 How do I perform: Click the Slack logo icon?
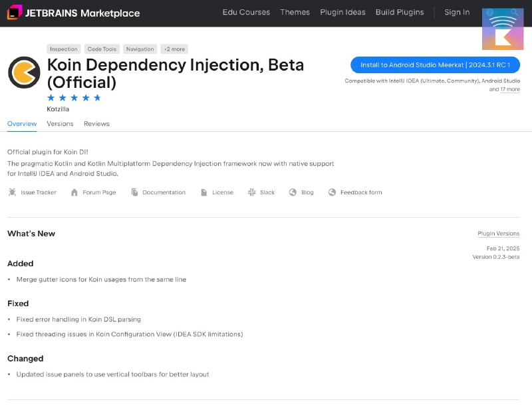(x=252, y=192)
